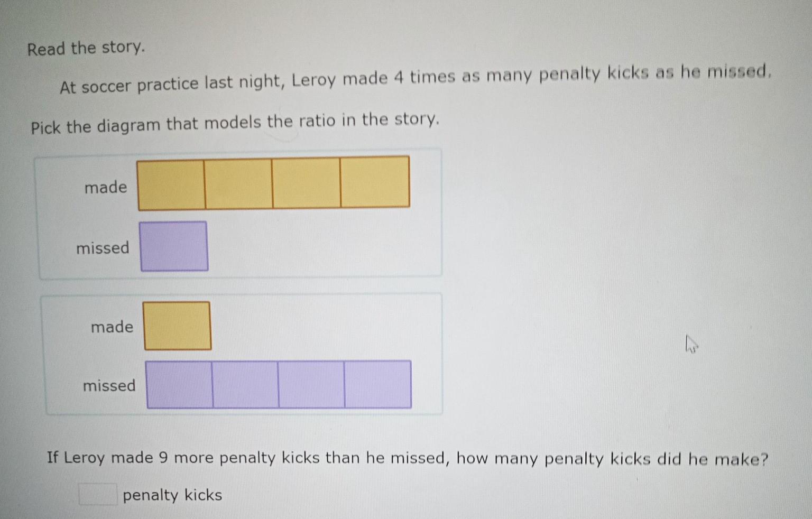This screenshot has width=812, height=519.
Task: Click the 'penalty kicks' label beside the input
Action: pyautogui.click(x=172, y=495)
